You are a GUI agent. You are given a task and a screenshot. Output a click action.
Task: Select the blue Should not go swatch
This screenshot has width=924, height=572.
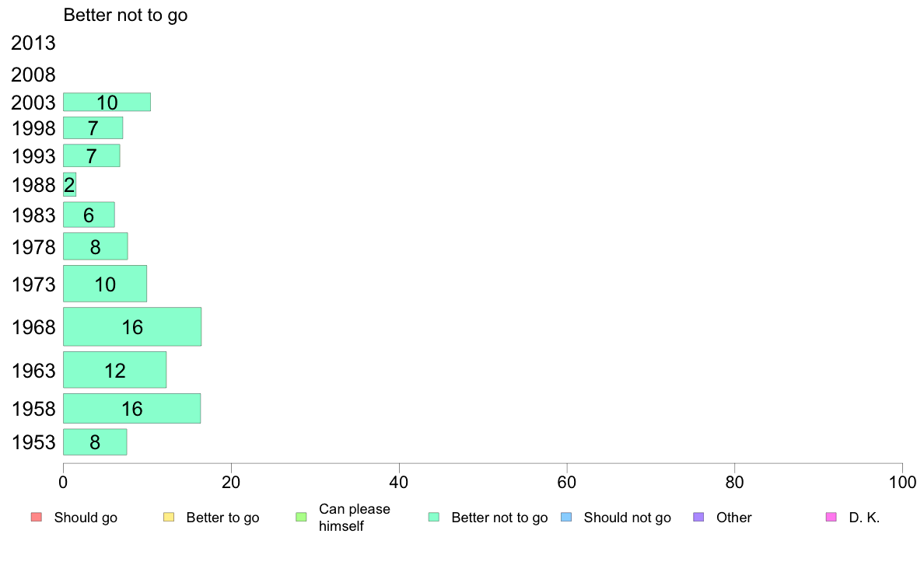566,518
